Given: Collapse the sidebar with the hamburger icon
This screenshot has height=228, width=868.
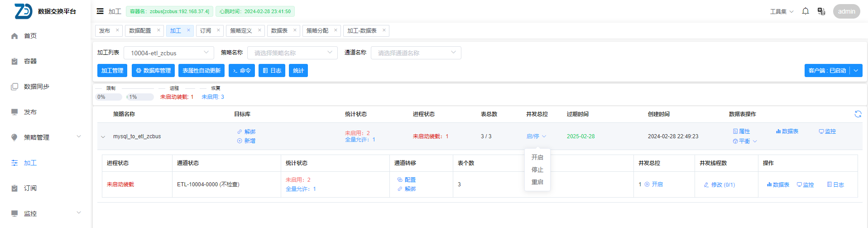Looking at the screenshot, I should [100, 11].
